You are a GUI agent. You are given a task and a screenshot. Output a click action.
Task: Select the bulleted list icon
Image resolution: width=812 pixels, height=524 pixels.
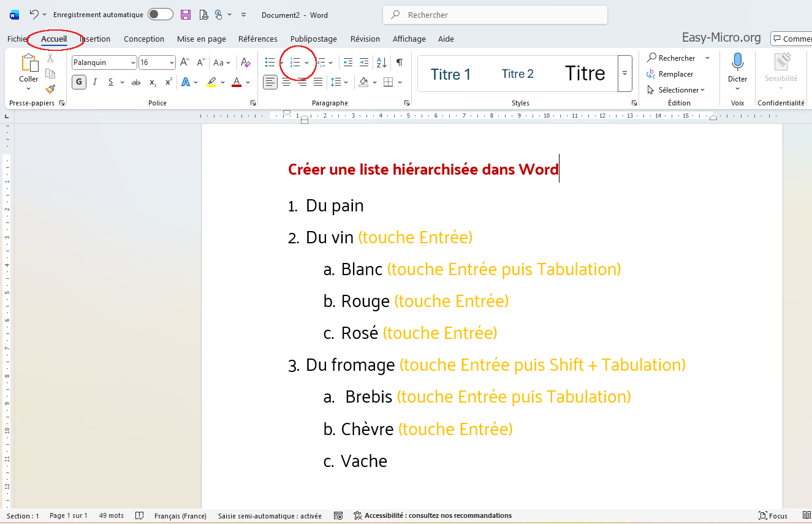click(x=269, y=62)
